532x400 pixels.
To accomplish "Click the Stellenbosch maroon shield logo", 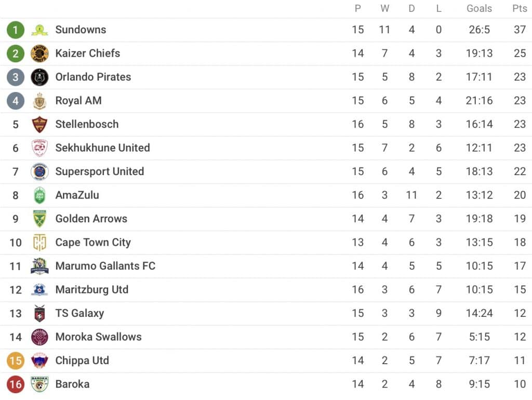I will pyautogui.click(x=39, y=125).
